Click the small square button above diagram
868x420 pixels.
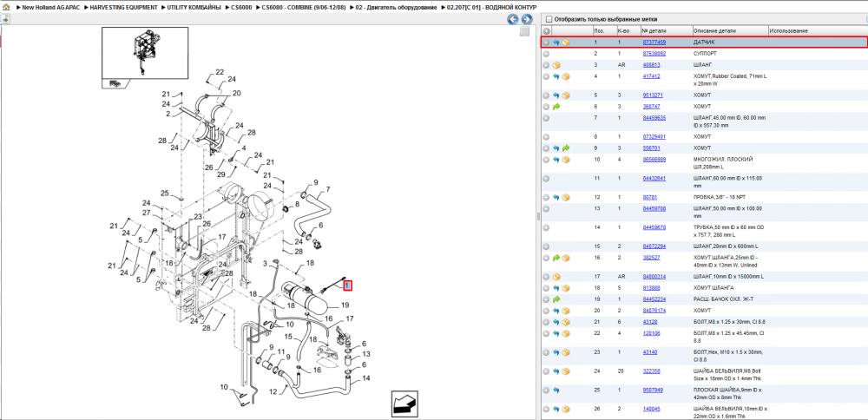524,31
